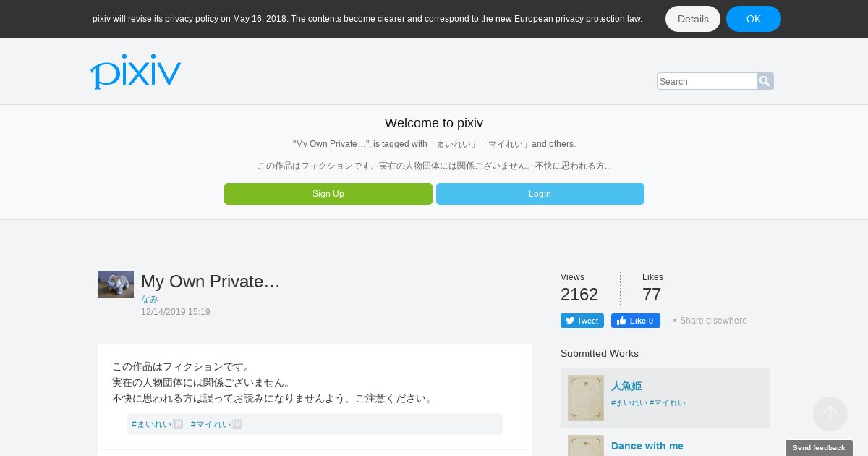Screen dimensions: 868x456
Task: Click the pixiv logo
Action: 135,72
